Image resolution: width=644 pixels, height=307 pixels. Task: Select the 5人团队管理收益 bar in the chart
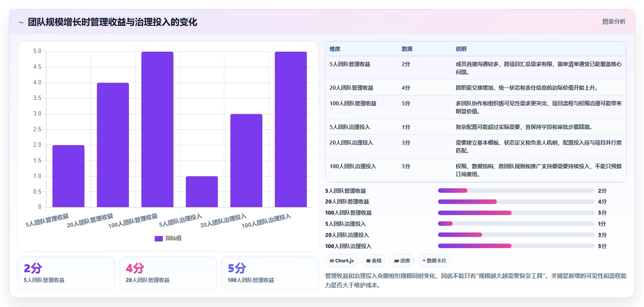click(68, 176)
